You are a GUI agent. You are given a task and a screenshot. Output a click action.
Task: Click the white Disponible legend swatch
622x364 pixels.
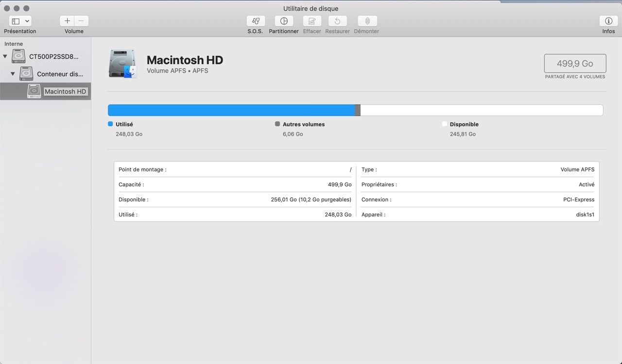(x=445, y=124)
